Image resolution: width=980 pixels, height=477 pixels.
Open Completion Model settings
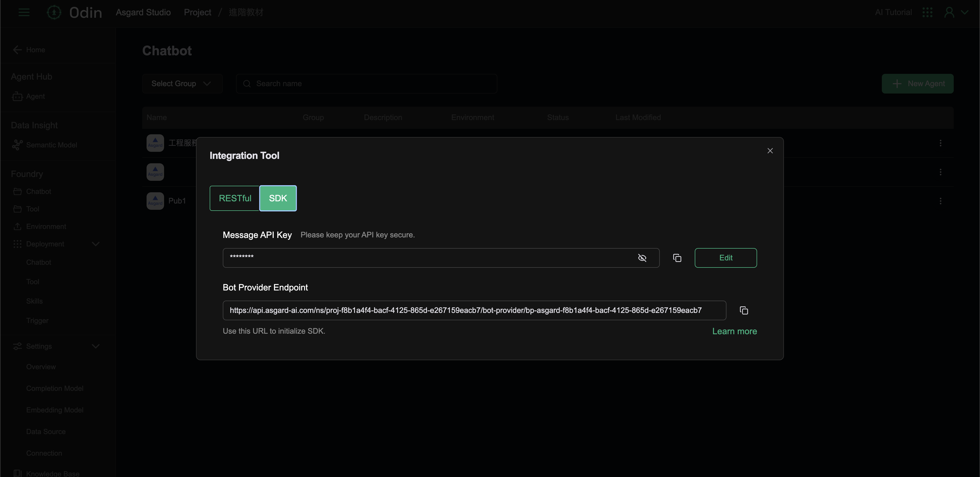pos(55,388)
